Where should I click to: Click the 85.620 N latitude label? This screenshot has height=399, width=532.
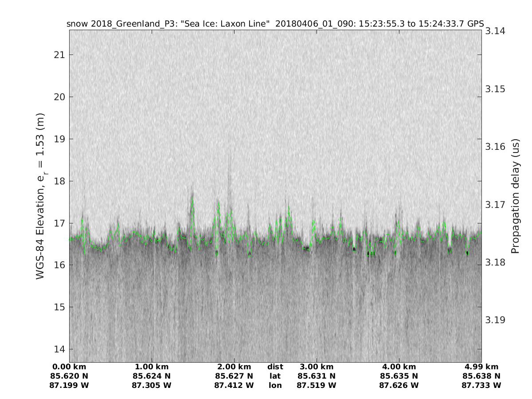(69, 376)
